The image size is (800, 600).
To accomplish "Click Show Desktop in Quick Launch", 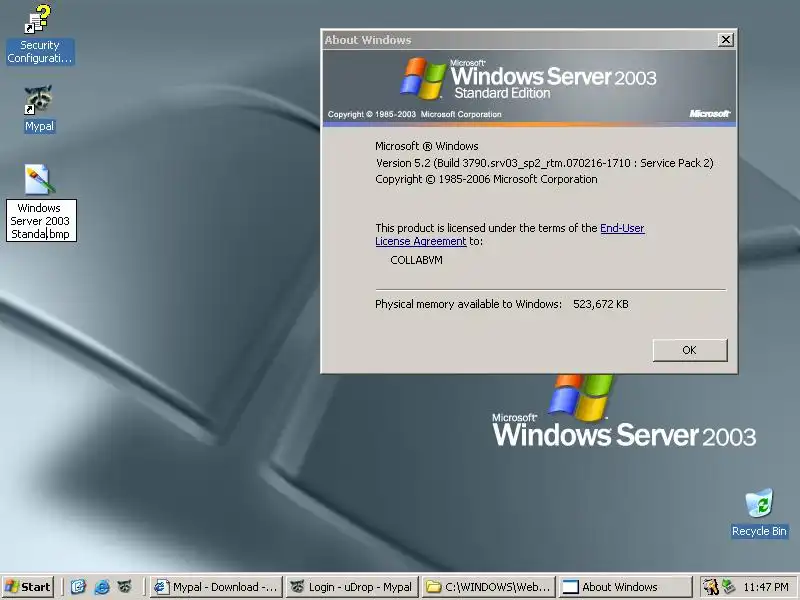I will 78,587.
